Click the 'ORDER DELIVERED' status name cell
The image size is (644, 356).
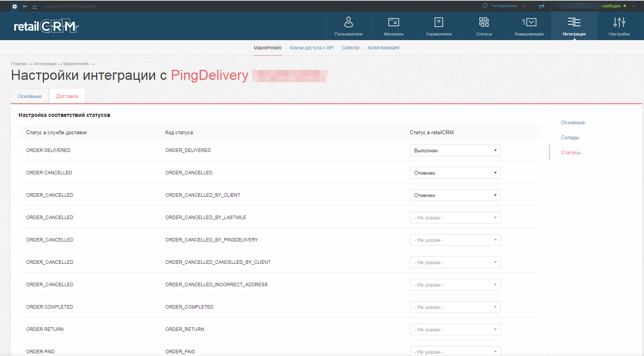tap(48, 150)
